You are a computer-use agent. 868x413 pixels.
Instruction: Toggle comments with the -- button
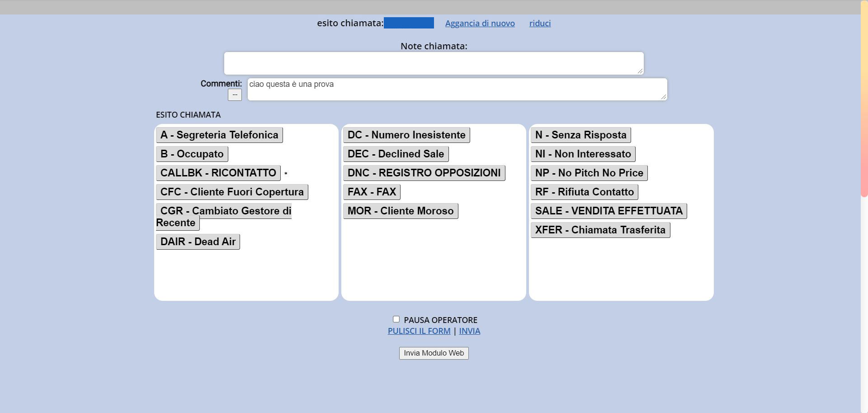click(235, 95)
